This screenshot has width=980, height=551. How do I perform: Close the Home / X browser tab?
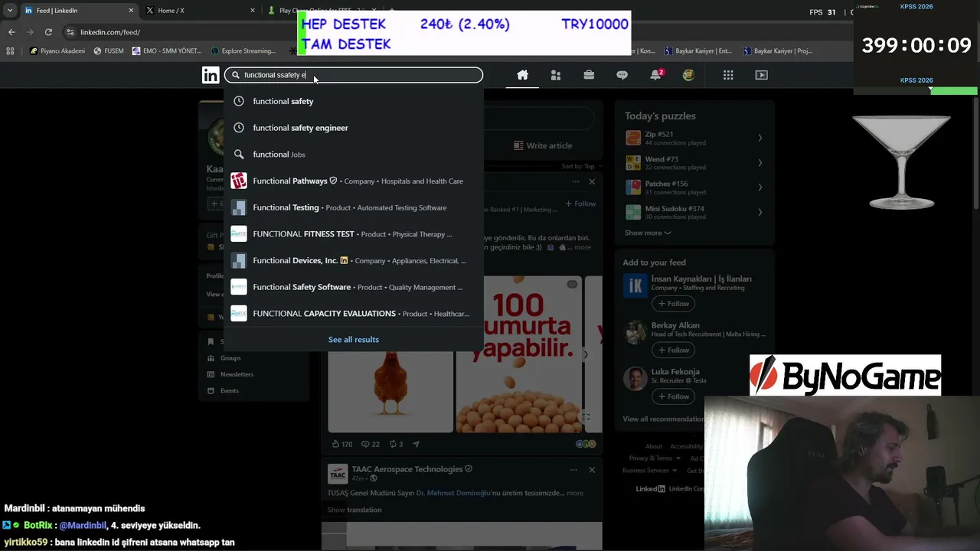pos(253,11)
